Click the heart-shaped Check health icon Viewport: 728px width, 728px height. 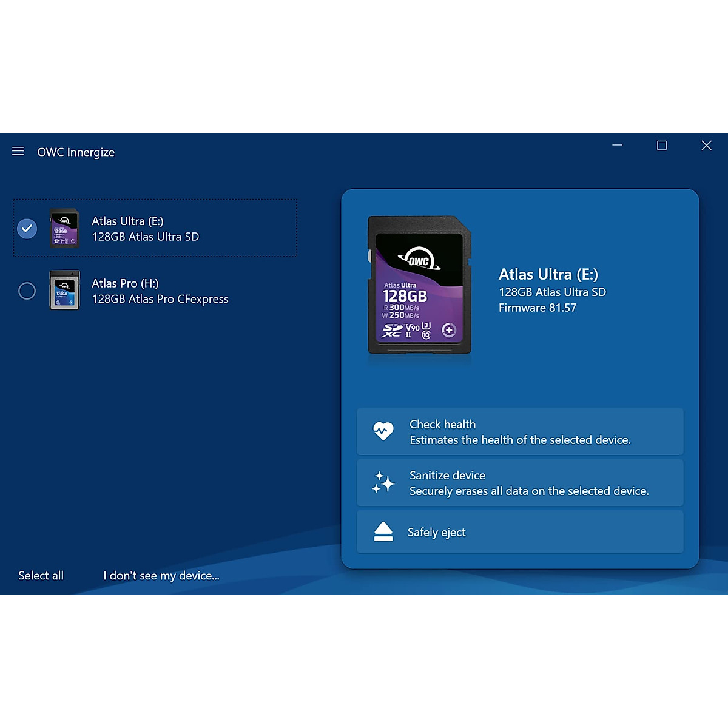(x=383, y=431)
